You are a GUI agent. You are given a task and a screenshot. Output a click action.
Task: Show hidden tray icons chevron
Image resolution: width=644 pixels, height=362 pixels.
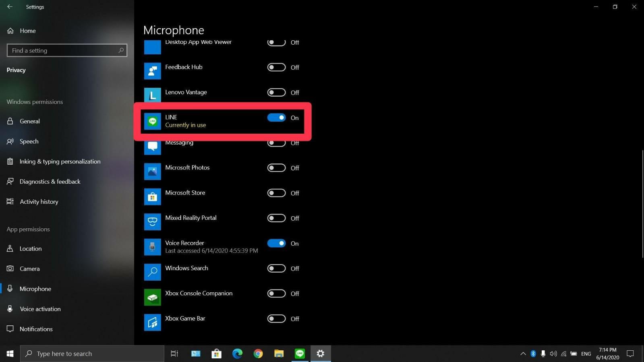523,354
